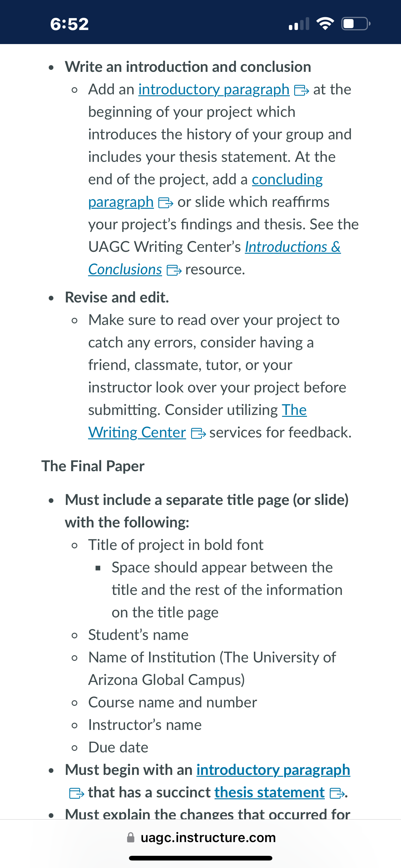
Task: Click external-link icon after thesis statement
Action: click(x=337, y=793)
